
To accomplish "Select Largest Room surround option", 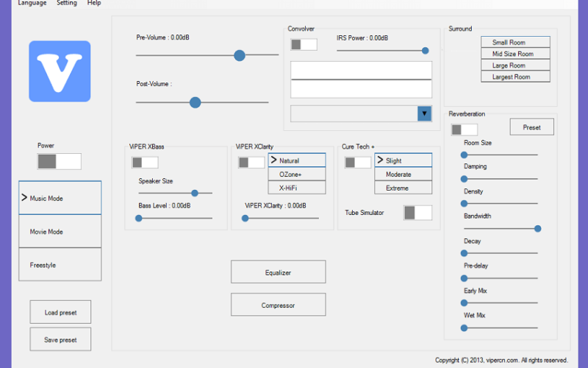I will tap(516, 77).
